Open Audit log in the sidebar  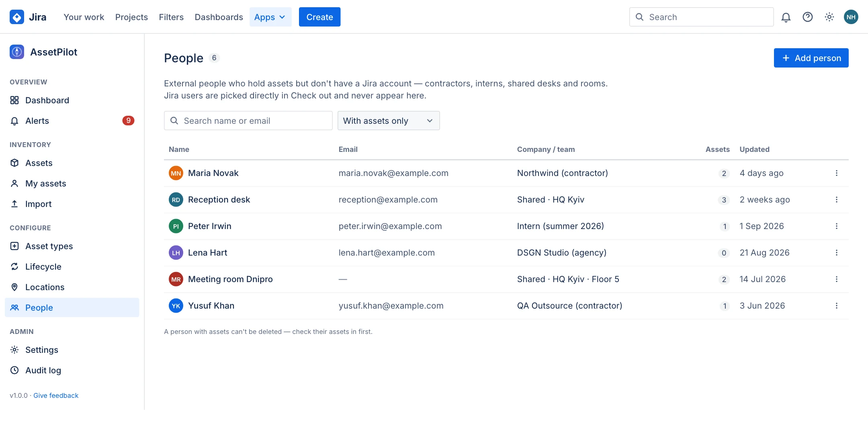tap(72, 370)
